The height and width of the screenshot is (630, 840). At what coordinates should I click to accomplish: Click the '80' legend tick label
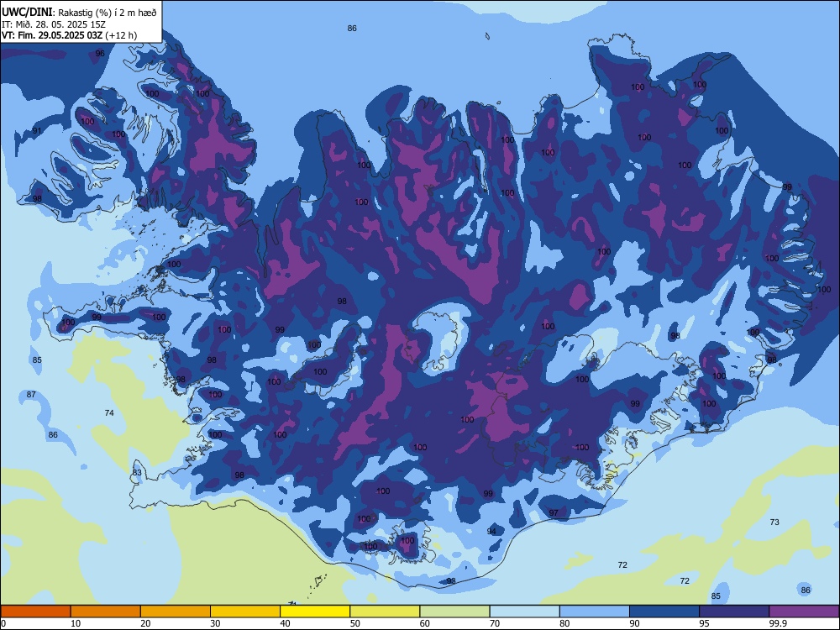click(564, 623)
